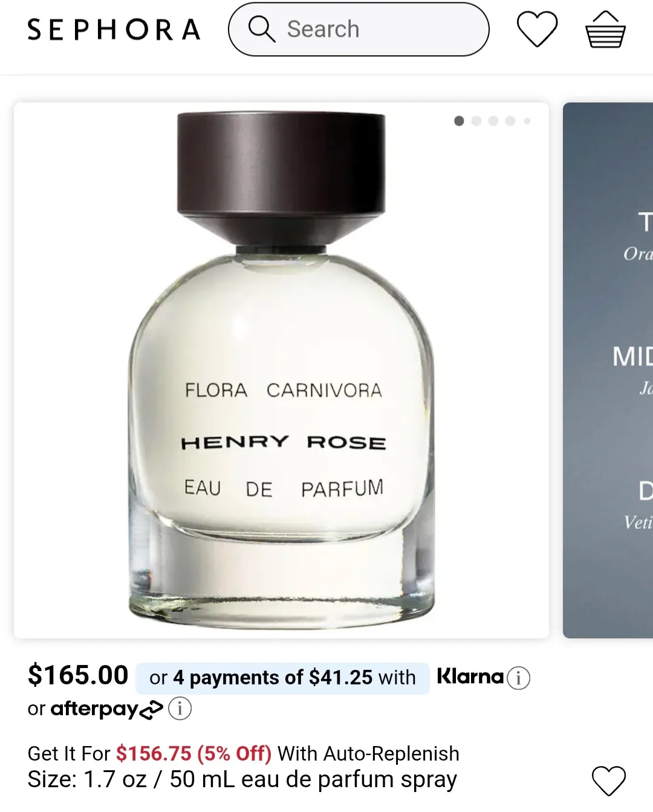Go to Sephora home via logo
The width and height of the screenshot is (653, 812).
coord(114,30)
